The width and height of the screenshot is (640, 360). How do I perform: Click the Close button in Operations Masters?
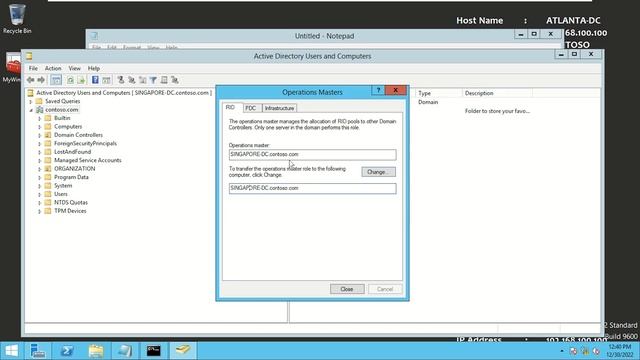347,289
